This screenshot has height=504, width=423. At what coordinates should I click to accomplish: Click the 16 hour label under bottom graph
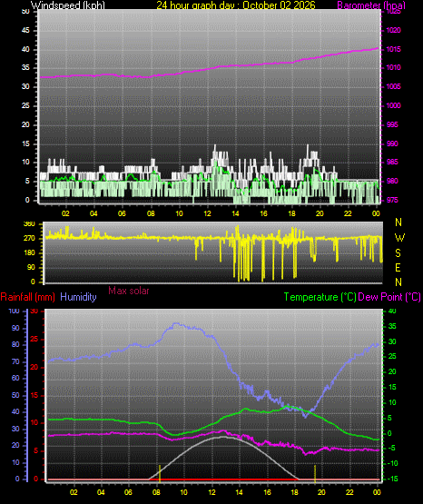tap(267, 492)
